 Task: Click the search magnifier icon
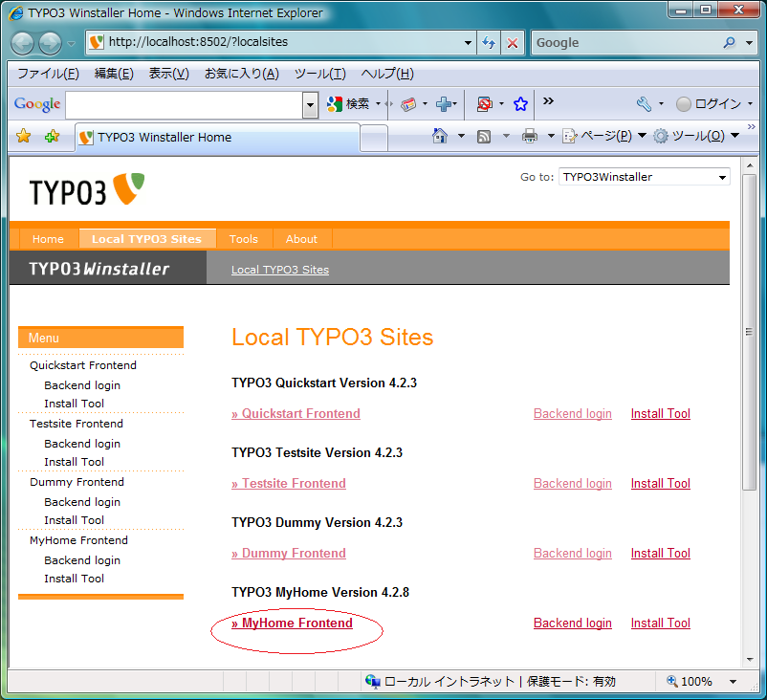tap(730, 43)
